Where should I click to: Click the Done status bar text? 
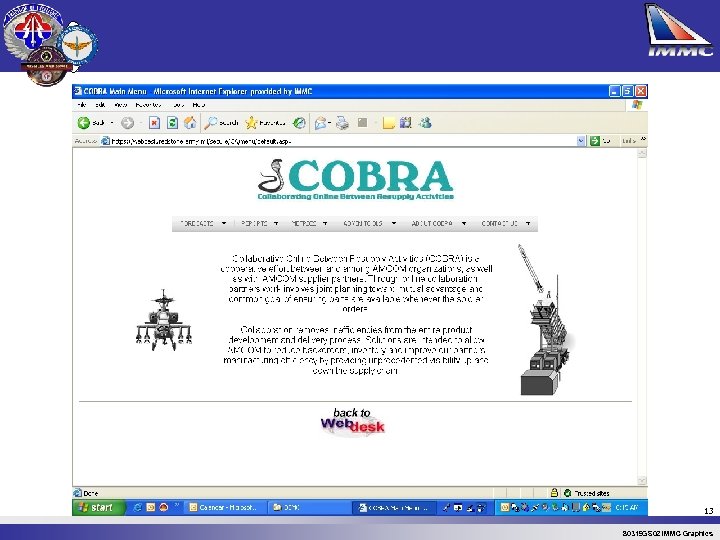tap(91, 493)
